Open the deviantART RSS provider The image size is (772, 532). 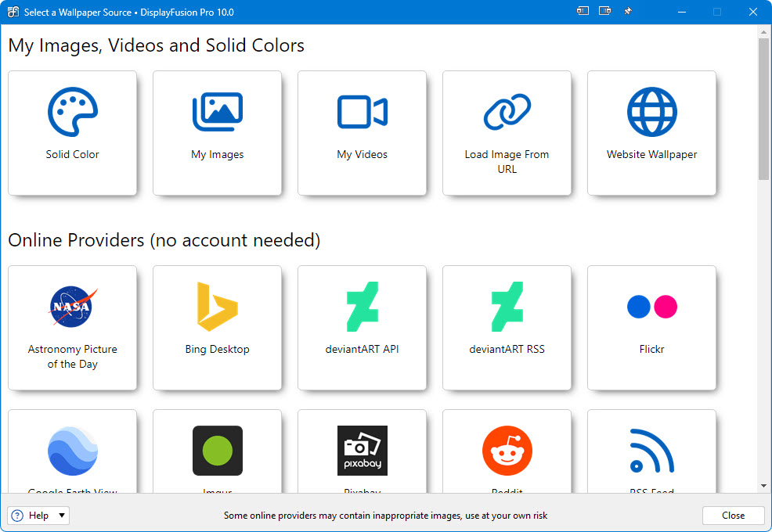pyautogui.click(x=507, y=327)
